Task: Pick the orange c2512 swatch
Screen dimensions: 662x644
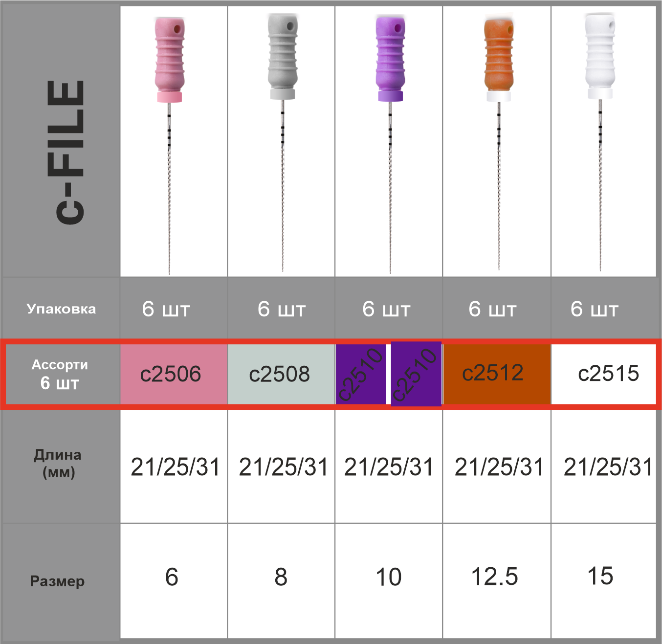Action: 493,373
